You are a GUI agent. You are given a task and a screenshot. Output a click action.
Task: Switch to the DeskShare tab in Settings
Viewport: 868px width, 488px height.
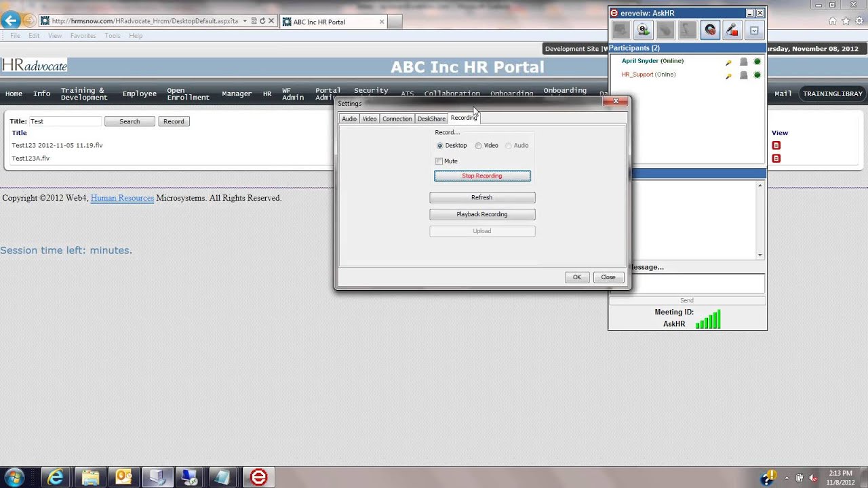431,119
